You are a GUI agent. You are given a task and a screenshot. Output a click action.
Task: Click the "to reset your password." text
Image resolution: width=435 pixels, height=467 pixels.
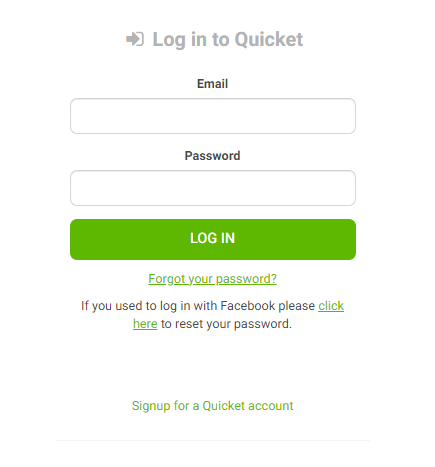tap(226, 324)
